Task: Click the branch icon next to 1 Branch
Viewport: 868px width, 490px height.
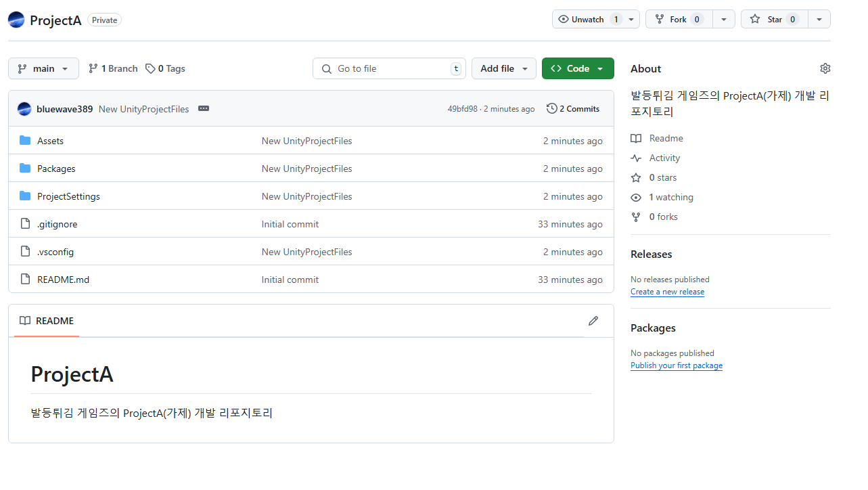Action: point(93,68)
